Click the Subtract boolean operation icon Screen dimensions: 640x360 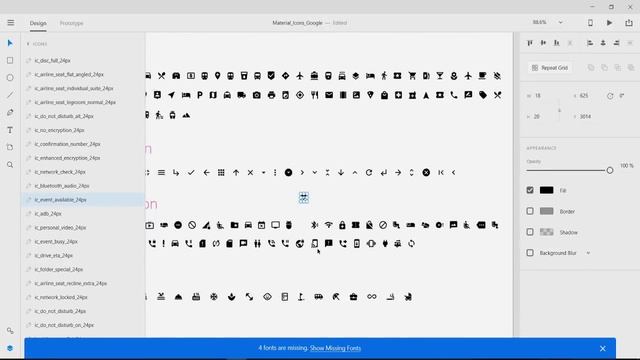(604, 68)
